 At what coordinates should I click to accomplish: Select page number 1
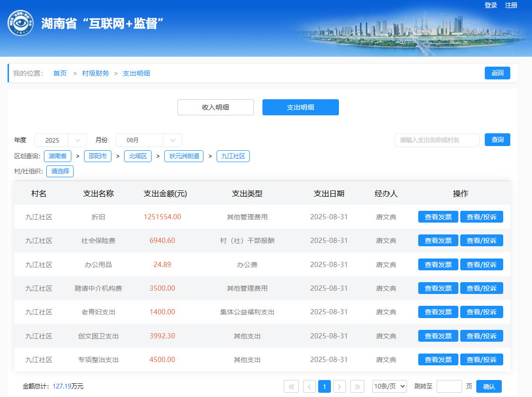(x=324, y=387)
